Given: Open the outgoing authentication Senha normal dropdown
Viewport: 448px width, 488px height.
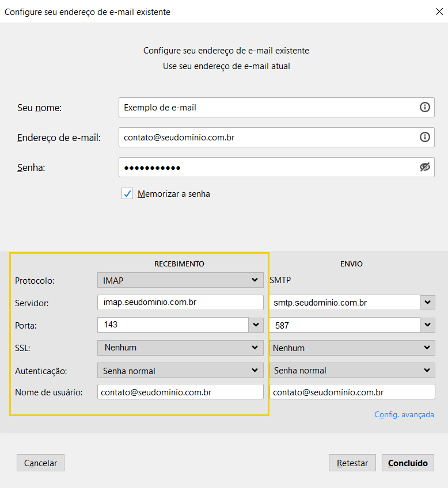Looking at the screenshot, I should (351, 371).
